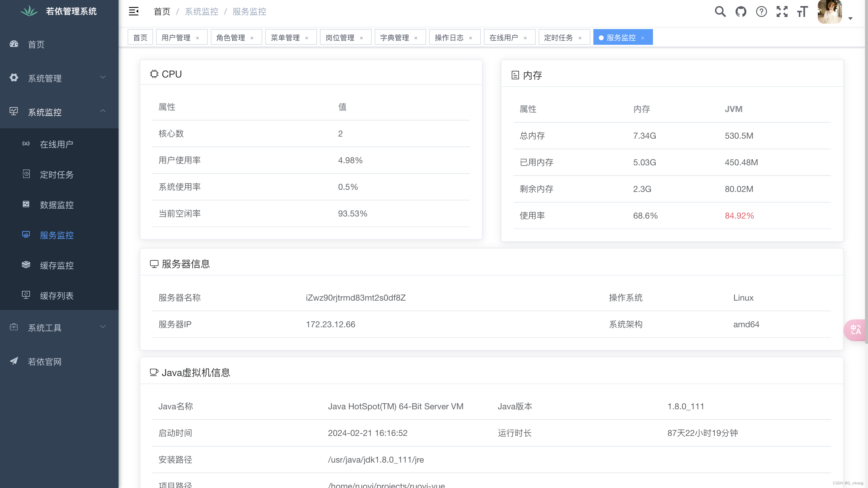The height and width of the screenshot is (488, 868).
Task: Open the font size setting icon
Action: click(802, 12)
